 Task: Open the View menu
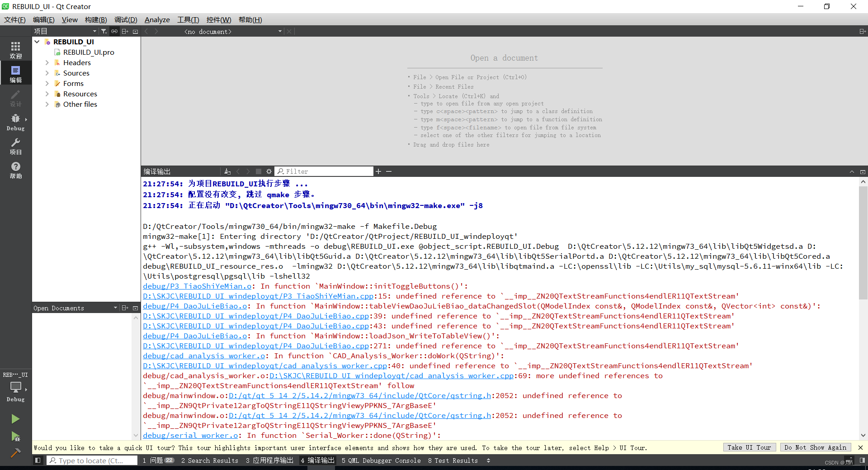pos(70,19)
